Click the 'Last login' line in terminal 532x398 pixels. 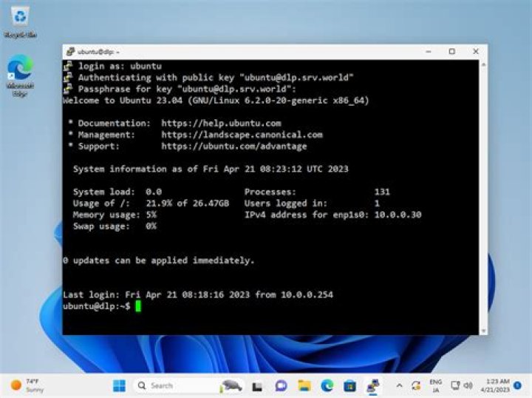pyautogui.click(x=198, y=294)
